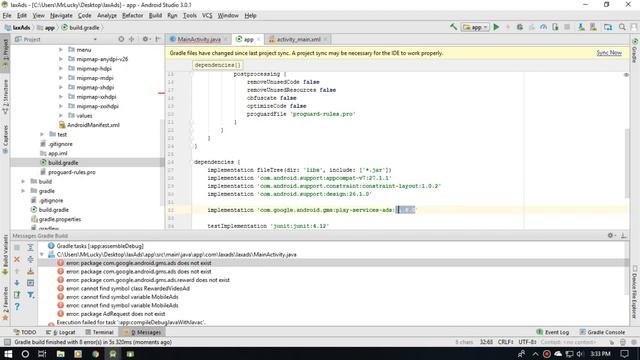Click the blue help question mark icon
Screen dimensions: 640x360
pos(17,306)
